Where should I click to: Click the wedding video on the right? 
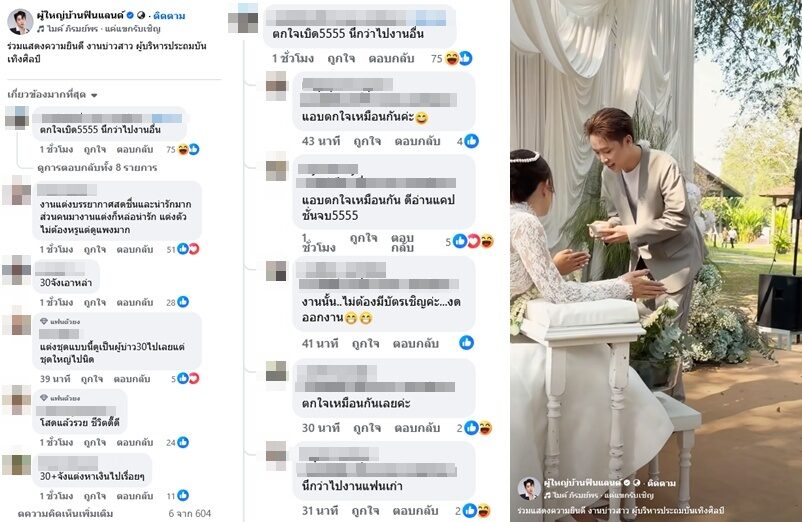click(x=656, y=261)
